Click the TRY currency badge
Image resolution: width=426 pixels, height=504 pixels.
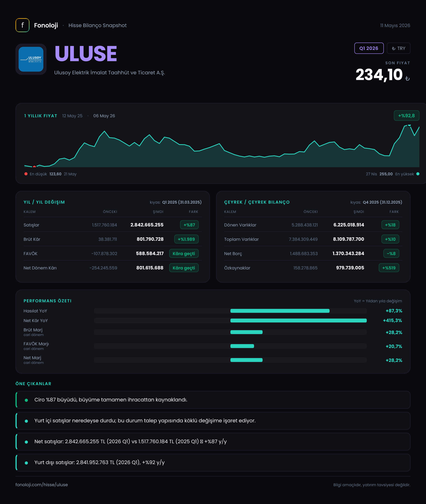pyautogui.click(x=399, y=48)
